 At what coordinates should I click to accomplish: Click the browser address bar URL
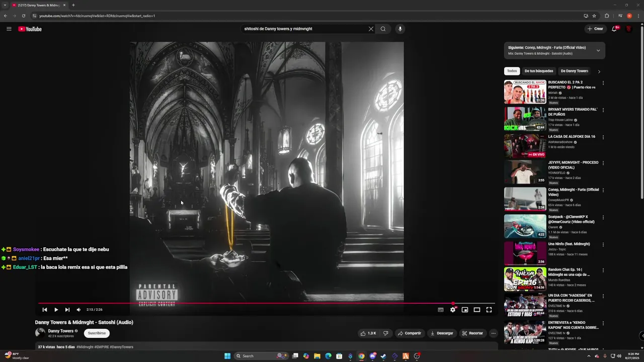pyautogui.click(x=97, y=16)
